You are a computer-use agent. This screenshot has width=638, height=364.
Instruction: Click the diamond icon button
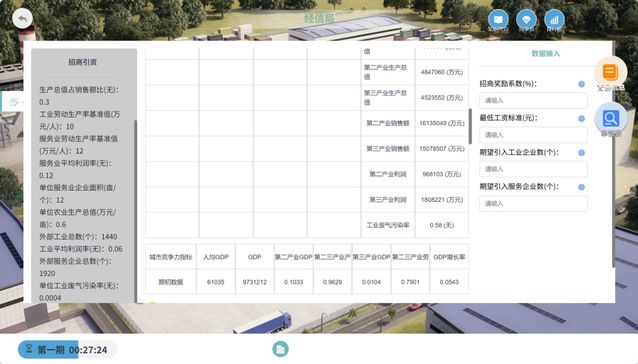point(526,20)
